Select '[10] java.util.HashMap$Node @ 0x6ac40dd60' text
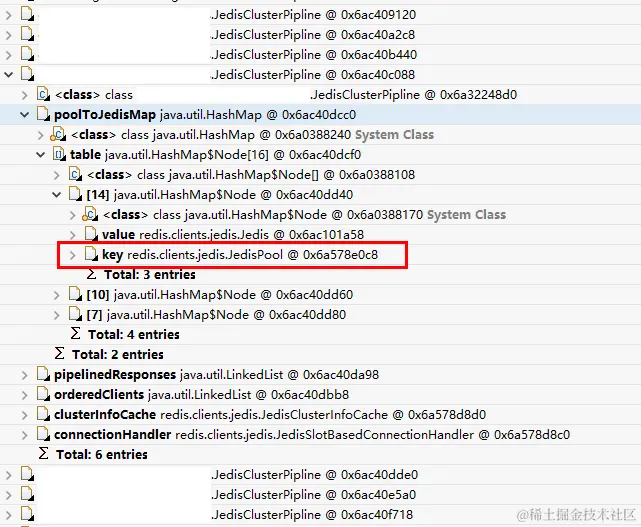 tap(220, 295)
